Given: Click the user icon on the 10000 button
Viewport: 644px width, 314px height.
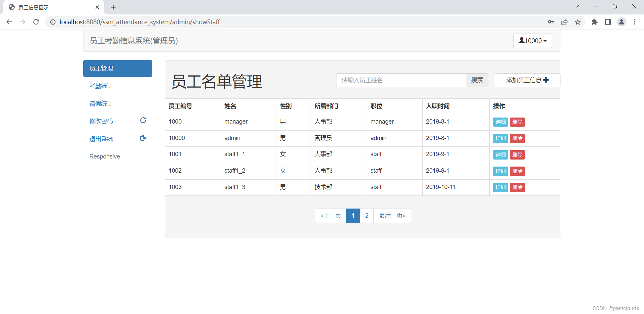Looking at the screenshot, I should pos(522,40).
